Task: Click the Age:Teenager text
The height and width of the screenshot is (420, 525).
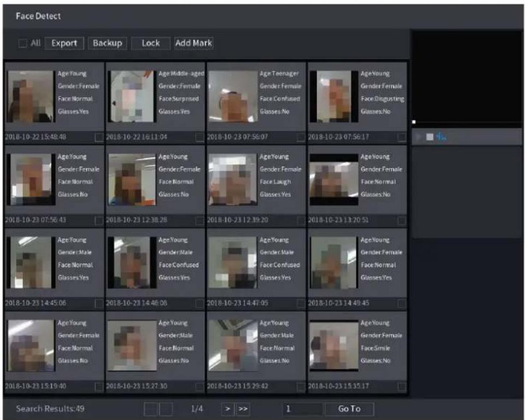Action: pos(279,73)
